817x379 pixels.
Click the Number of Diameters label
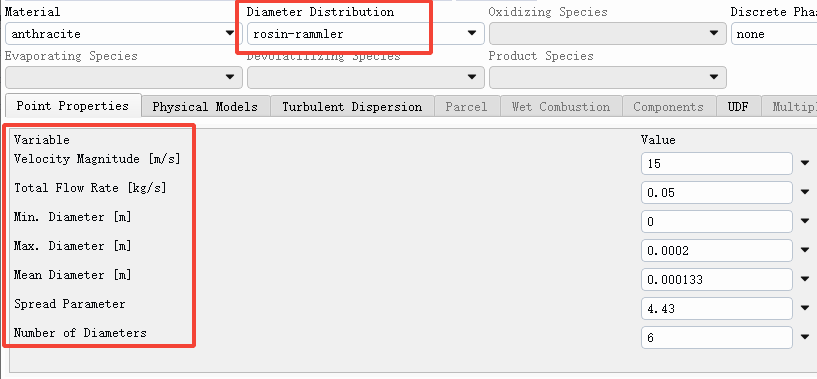click(80, 333)
